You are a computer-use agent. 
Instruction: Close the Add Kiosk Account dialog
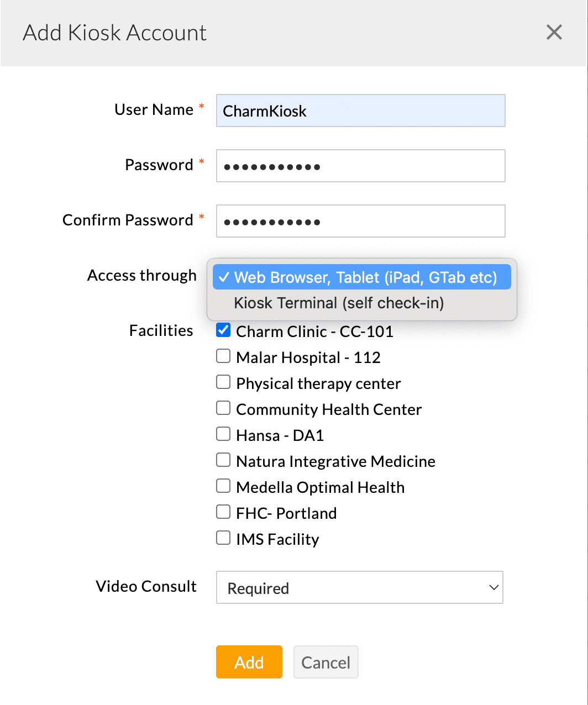[554, 33]
